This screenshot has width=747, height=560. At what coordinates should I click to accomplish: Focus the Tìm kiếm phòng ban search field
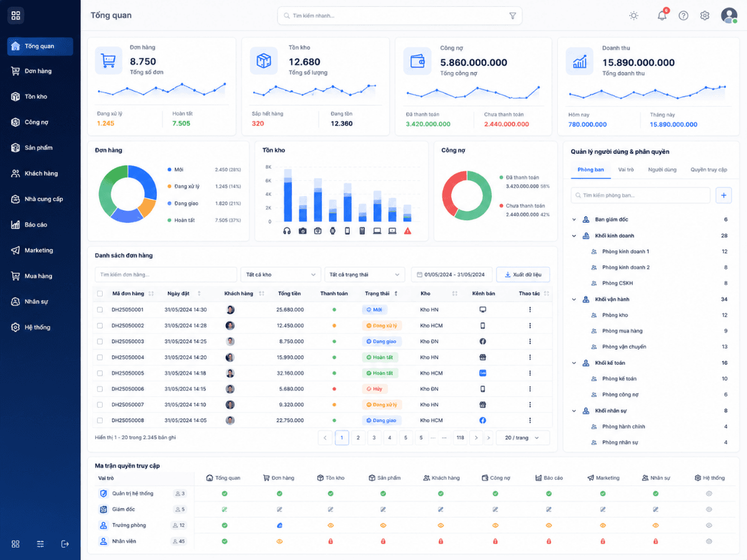pos(641,195)
